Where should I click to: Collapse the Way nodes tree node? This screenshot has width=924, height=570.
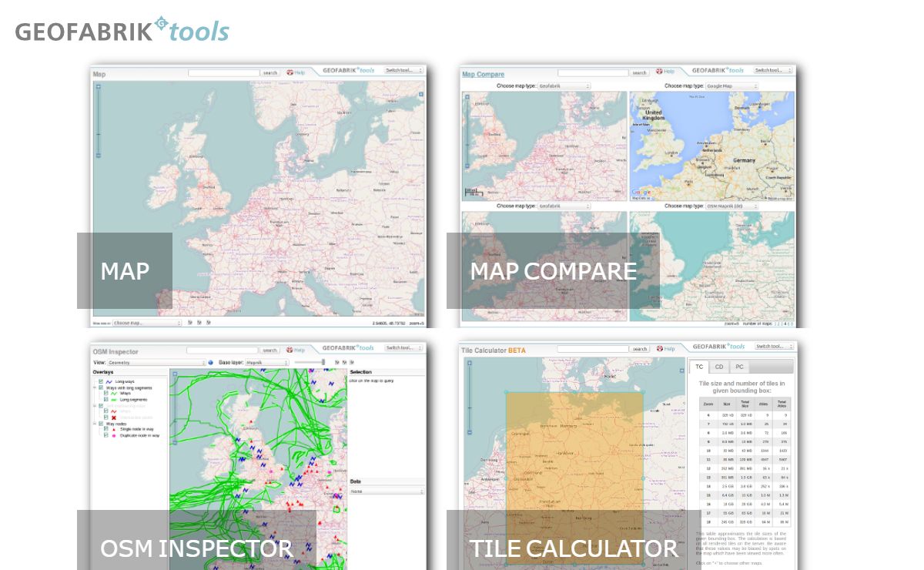tap(95, 424)
